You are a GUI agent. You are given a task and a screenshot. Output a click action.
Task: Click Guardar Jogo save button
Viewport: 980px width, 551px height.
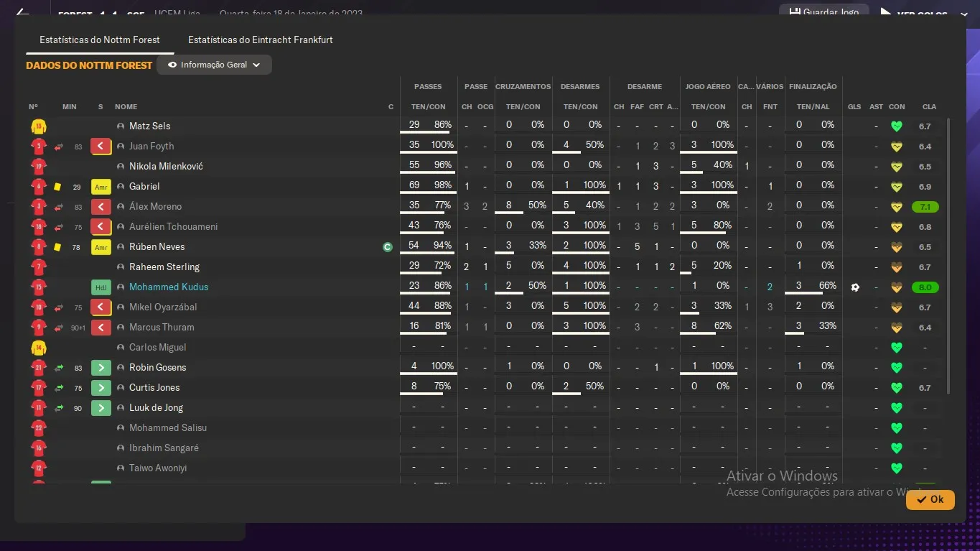823,12
